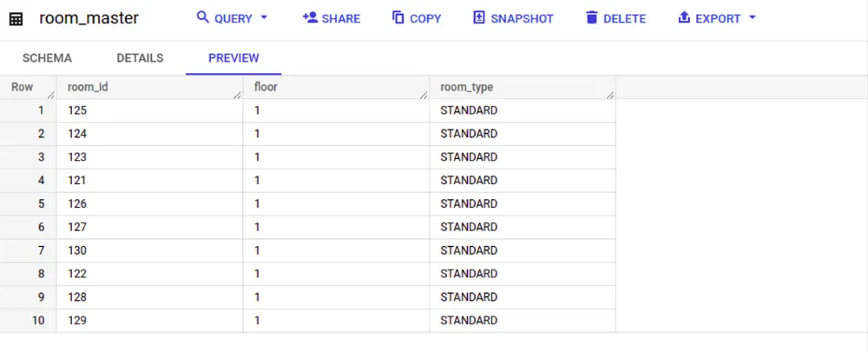Click floor value in room 125 row
Screen dimensions: 868x352
[x=258, y=110]
